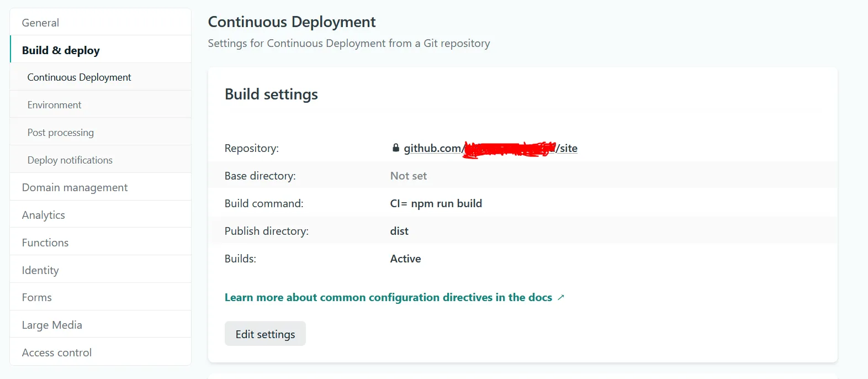Open the Functions settings page

click(45, 243)
